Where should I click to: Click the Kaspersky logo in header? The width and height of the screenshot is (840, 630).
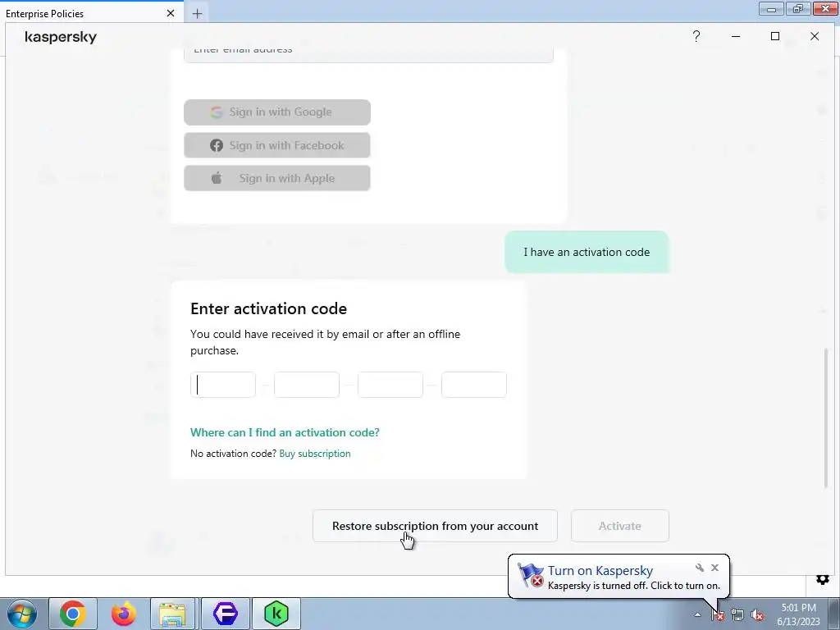click(x=61, y=37)
